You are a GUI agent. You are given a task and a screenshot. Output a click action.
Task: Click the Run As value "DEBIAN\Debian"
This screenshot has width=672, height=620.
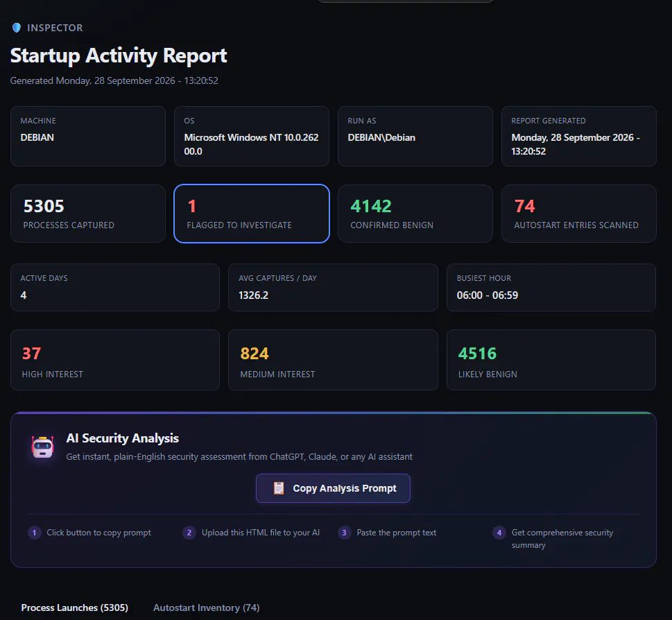(381, 137)
